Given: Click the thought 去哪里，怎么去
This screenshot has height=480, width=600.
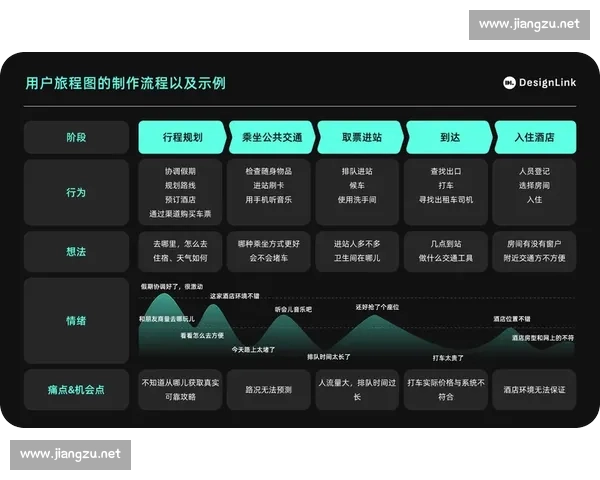Looking at the screenshot, I should pyautogui.click(x=180, y=244).
